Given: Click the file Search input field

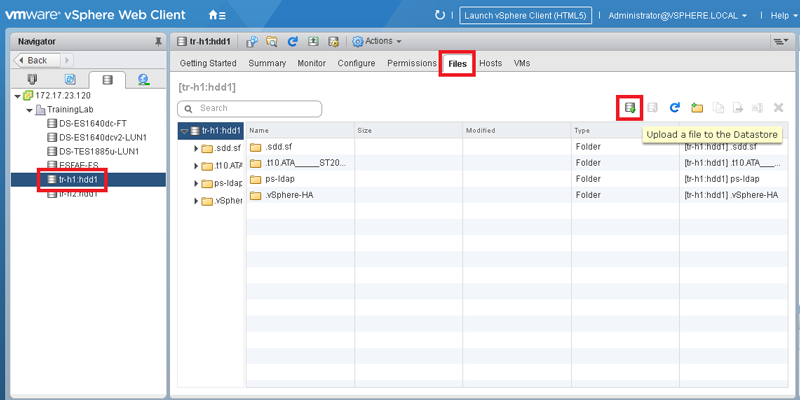Looking at the screenshot, I should point(249,109).
